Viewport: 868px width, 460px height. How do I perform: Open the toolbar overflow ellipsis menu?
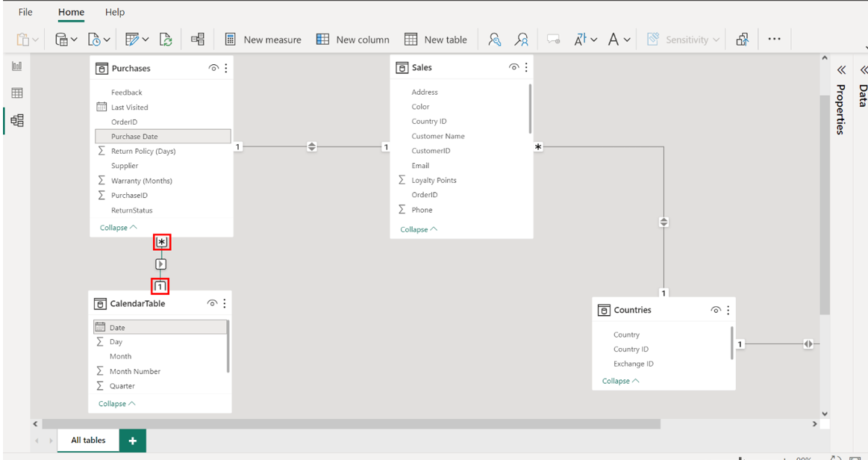click(x=774, y=40)
